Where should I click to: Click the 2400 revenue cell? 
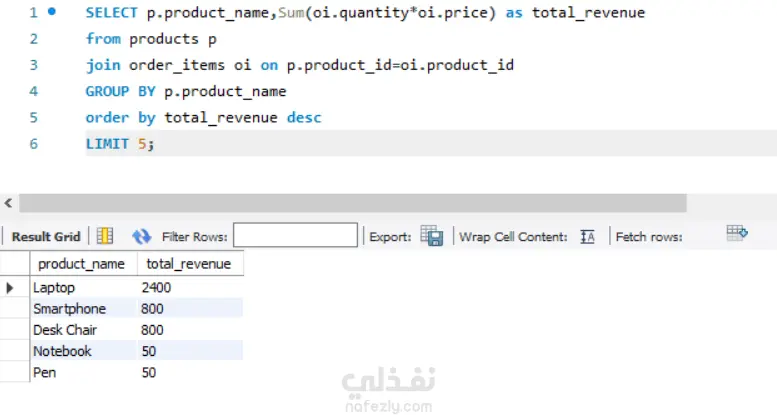pyautogui.click(x=157, y=288)
